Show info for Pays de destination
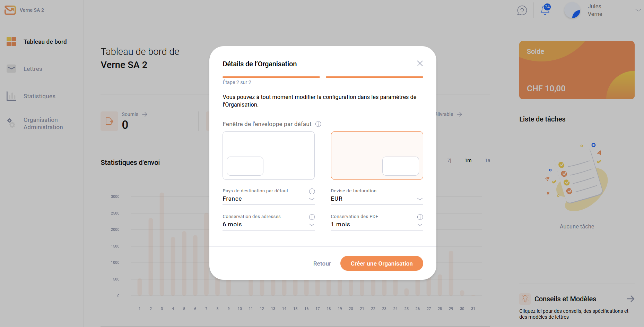The height and width of the screenshot is (327, 644). click(312, 191)
